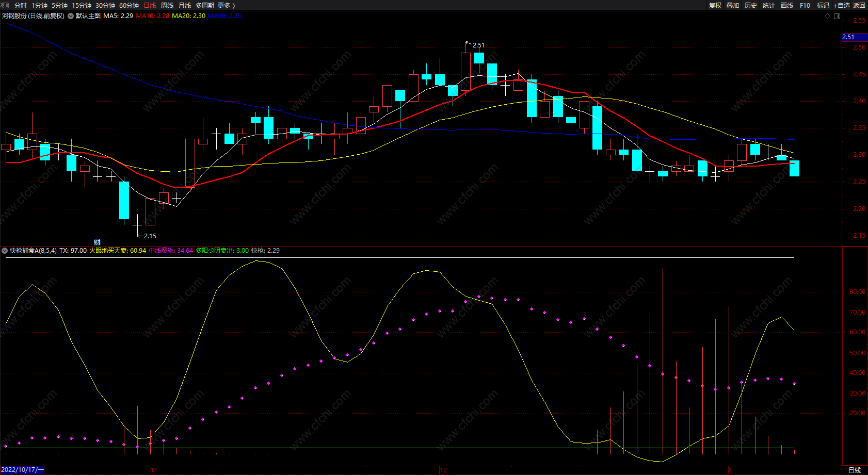868x475 pixels.
Task: Switch to 周线 weekly chart
Action: click(x=167, y=5)
